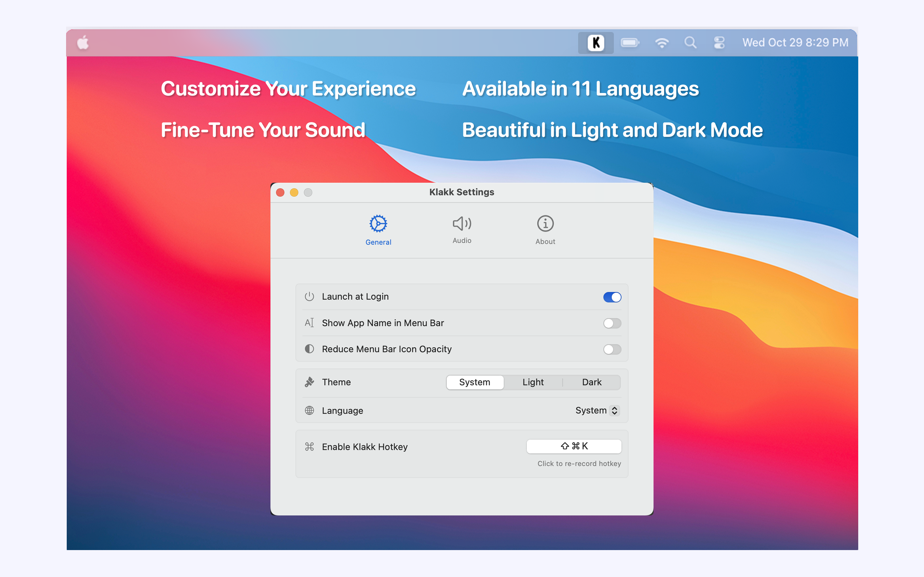Viewport: 924px width, 577px height.
Task: Choose the Dark theme
Action: (x=591, y=382)
